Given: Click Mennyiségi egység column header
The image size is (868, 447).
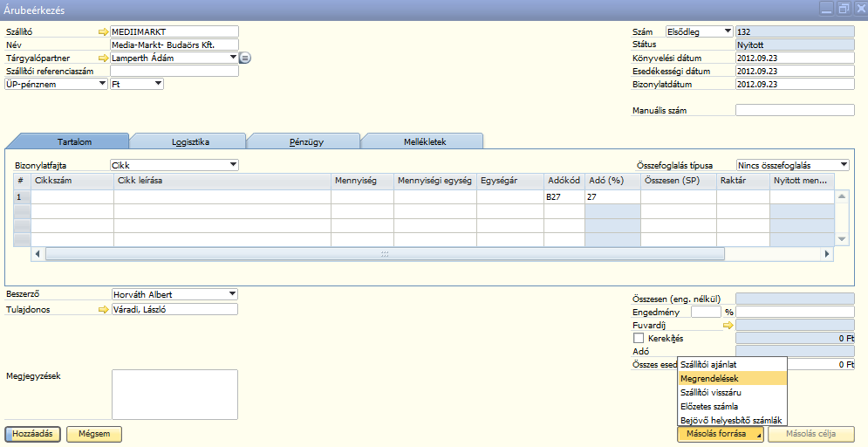Looking at the screenshot, I should coord(435,180).
